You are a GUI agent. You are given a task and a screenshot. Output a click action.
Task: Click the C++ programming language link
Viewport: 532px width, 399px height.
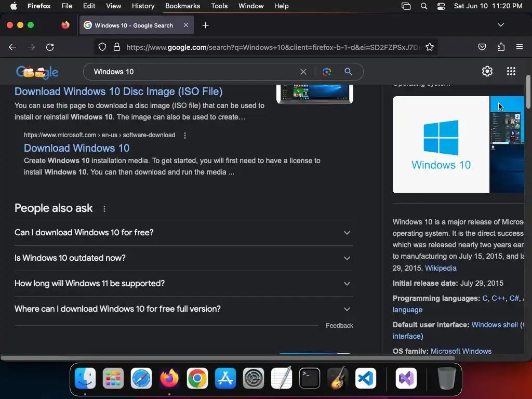(498, 298)
